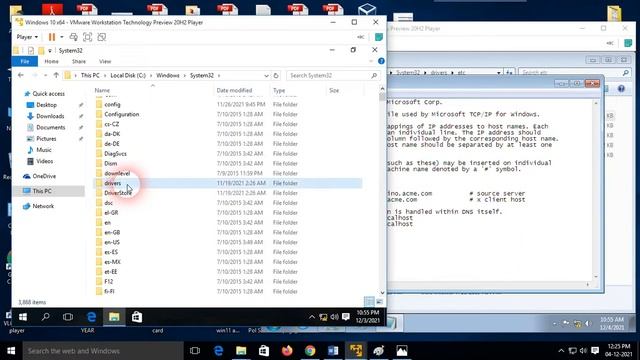Image resolution: width=640 pixels, height=360 pixels.
Task: Sort by the Date modified column header
Action: (234, 90)
